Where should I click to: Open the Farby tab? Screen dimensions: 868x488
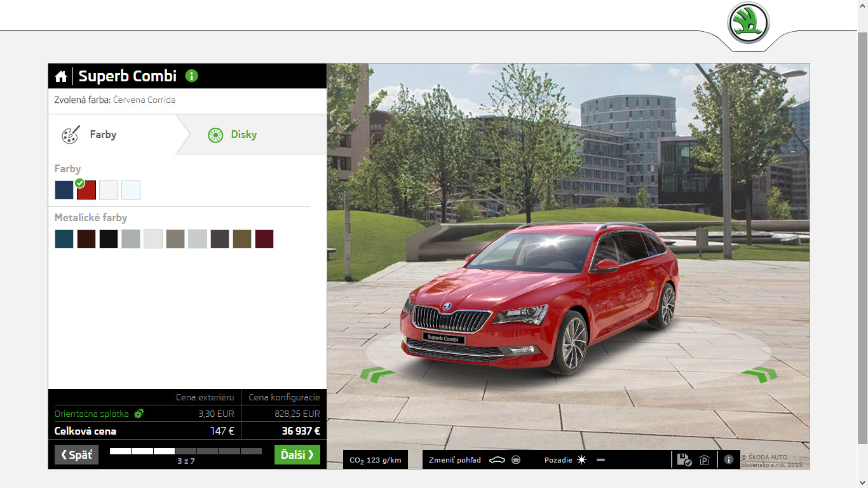[103, 135]
